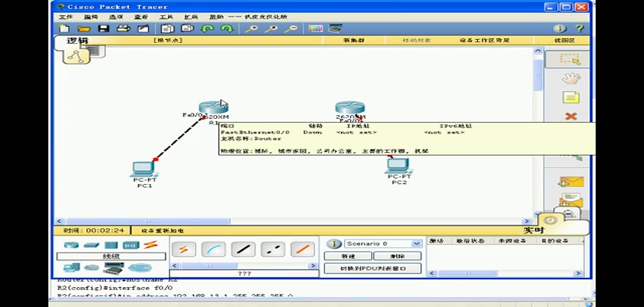Select the marquee Select tool

pyautogui.click(x=569, y=58)
